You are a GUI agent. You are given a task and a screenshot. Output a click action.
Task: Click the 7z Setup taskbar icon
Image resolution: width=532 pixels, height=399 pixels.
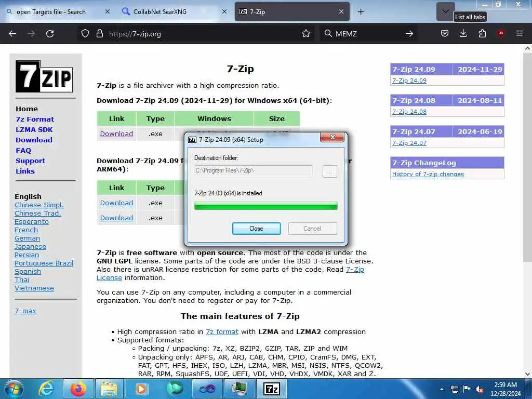point(271,389)
